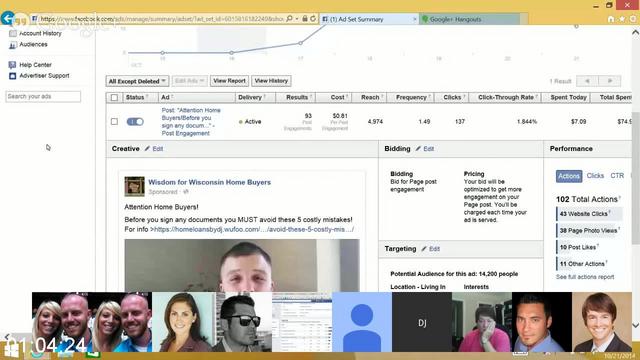Click Edit link for Creative section
This screenshot has height=360, width=640.
pyautogui.click(x=158, y=149)
